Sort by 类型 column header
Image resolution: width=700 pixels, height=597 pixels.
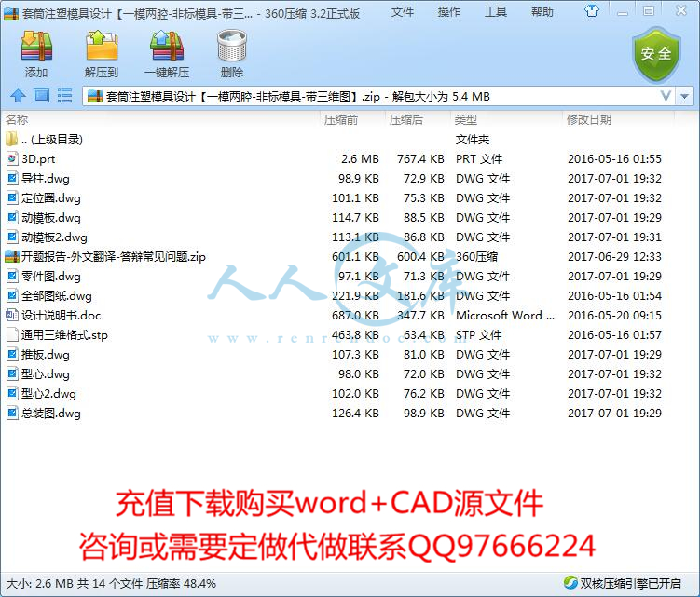(x=466, y=119)
